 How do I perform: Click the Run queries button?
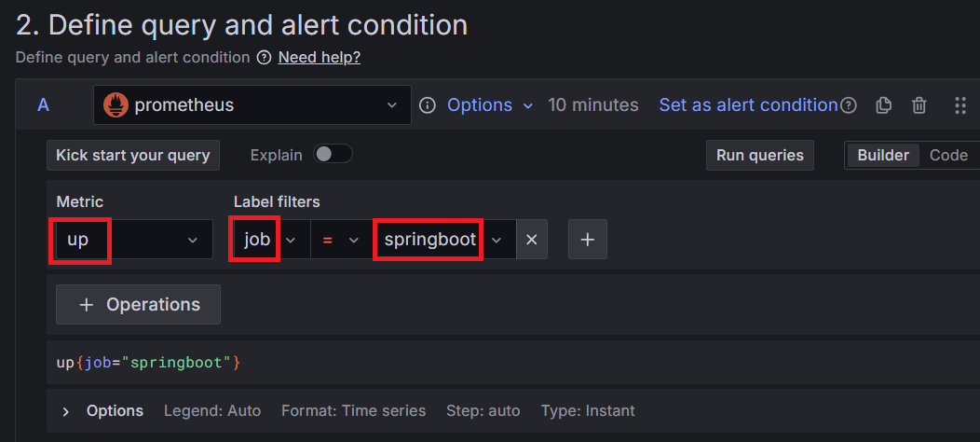(759, 156)
